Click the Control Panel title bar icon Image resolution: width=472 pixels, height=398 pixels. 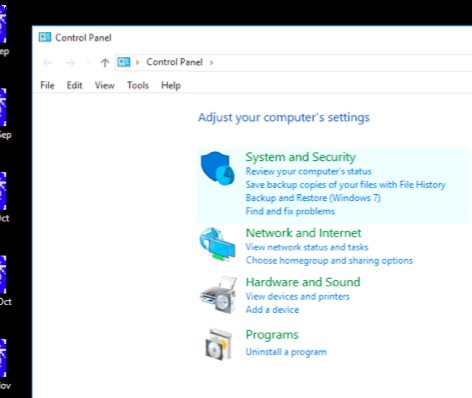tap(45, 37)
